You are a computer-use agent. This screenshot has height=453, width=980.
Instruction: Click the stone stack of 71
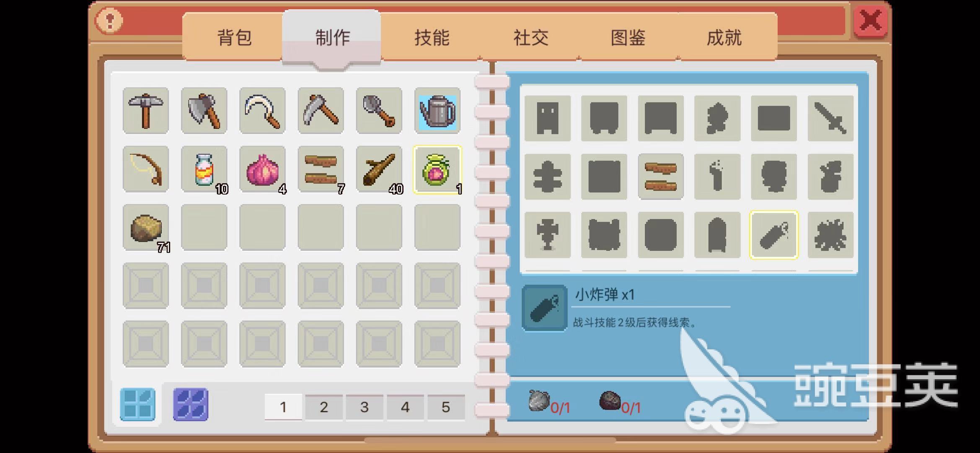(146, 227)
